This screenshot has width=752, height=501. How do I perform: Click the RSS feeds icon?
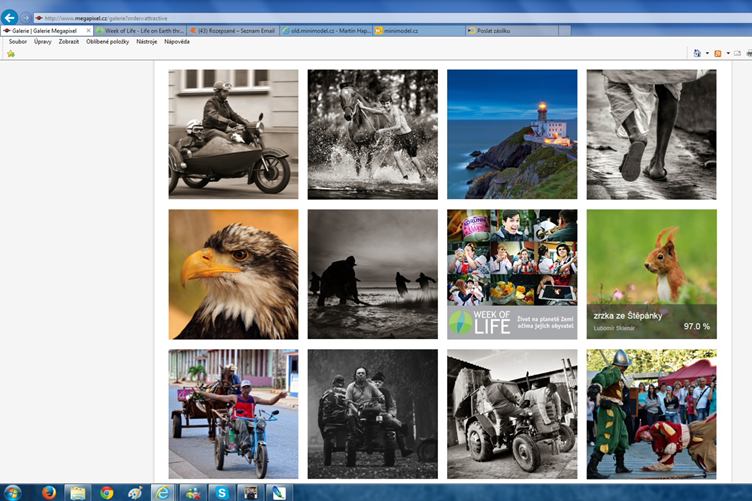tap(718, 53)
